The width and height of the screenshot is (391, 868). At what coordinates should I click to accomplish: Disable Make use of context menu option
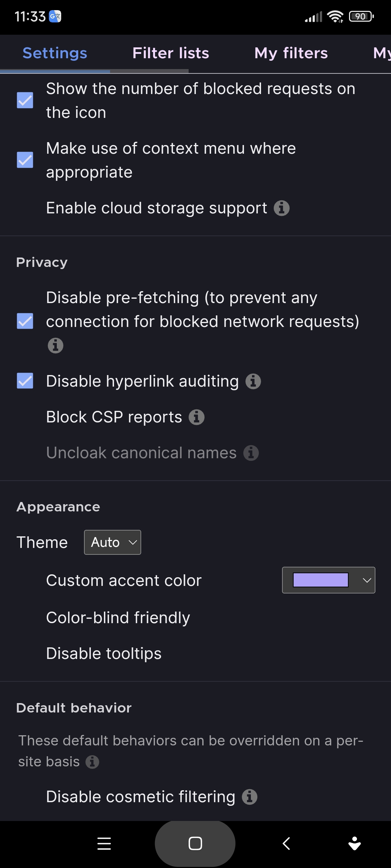click(x=24, y=160)
